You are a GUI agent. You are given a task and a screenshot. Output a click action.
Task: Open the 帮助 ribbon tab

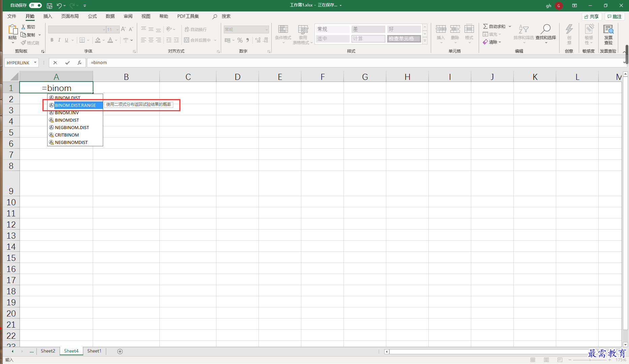coord(163,16)
